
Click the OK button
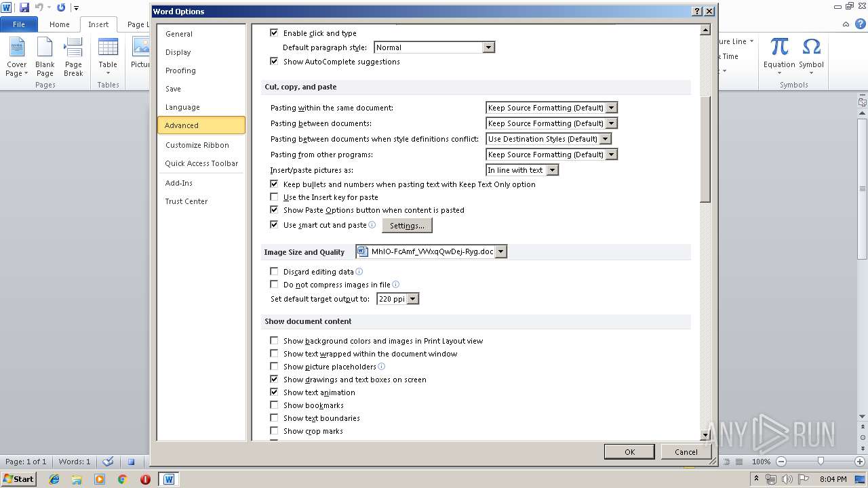click(629, 452)
